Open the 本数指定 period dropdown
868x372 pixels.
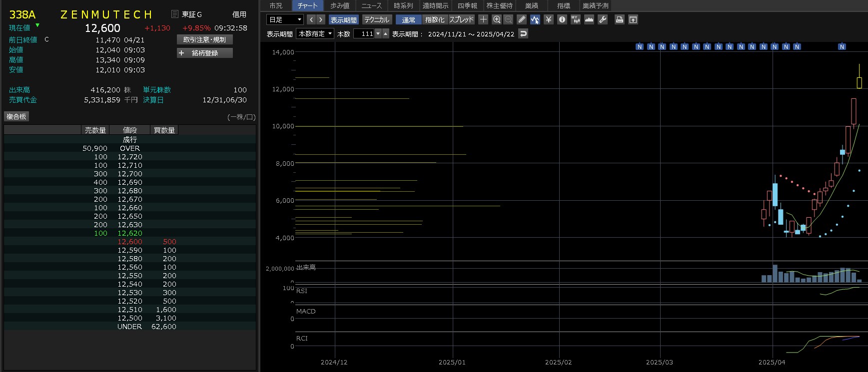pos(315,34)
